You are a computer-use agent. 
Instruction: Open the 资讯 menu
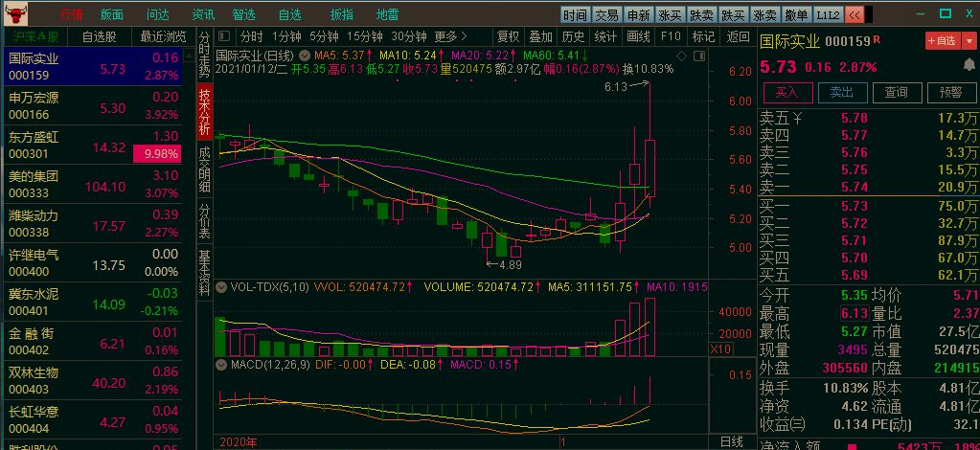pyautogui.click(x=203, y=14)
